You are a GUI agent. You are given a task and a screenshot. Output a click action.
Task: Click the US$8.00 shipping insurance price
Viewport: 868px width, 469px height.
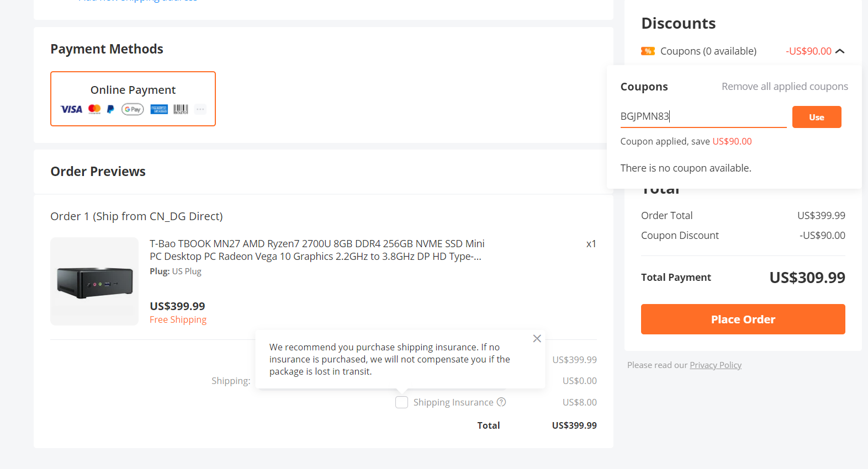[580, 402]
